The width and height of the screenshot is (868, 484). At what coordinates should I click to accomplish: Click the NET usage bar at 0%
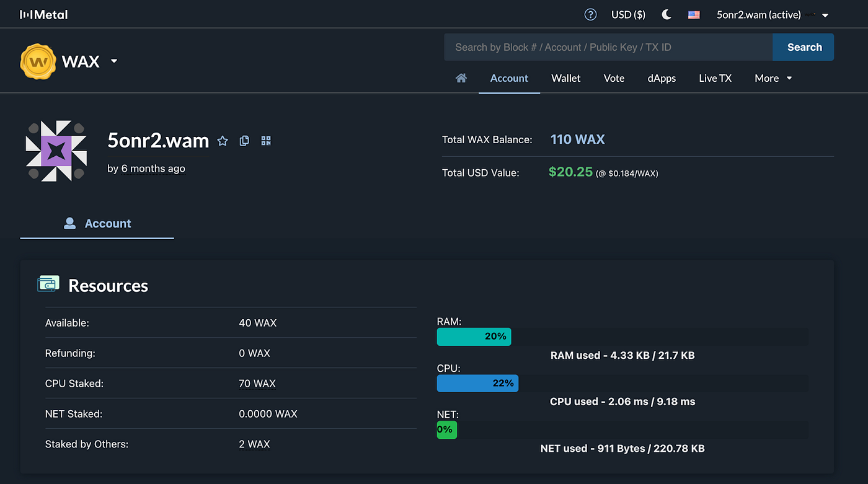(447, 429)
